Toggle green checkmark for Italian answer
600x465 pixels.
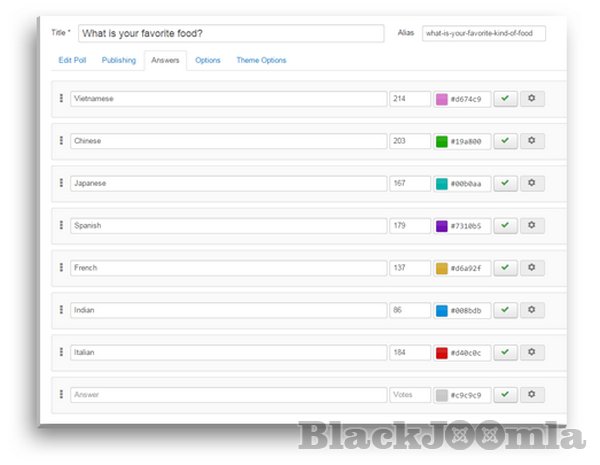tap(505, 352)
